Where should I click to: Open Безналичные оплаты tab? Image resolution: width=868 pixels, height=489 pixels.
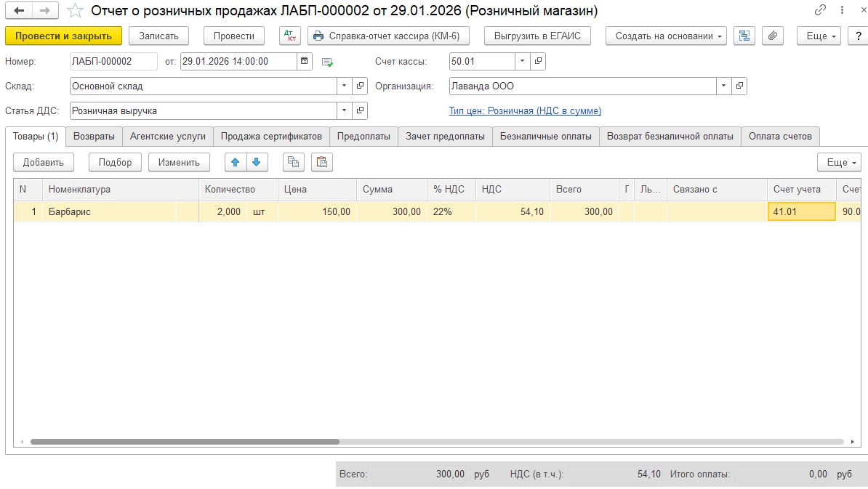click(546, 137)
